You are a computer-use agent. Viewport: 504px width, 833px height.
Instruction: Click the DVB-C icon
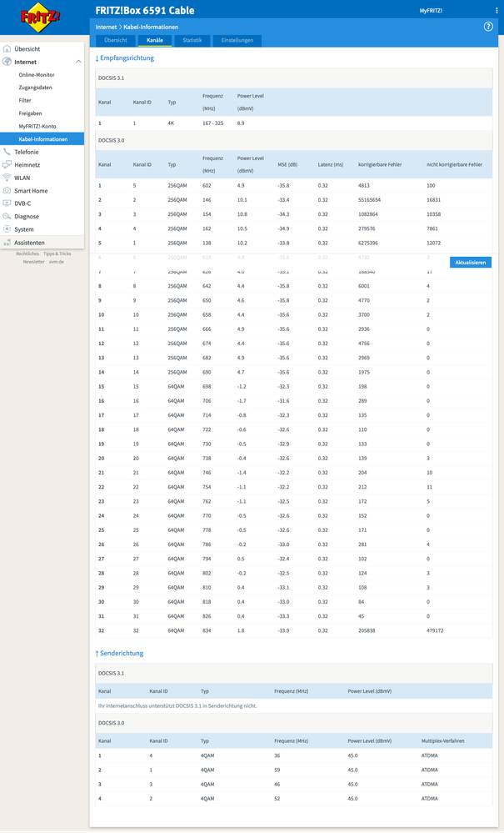[x=7, y=203]
